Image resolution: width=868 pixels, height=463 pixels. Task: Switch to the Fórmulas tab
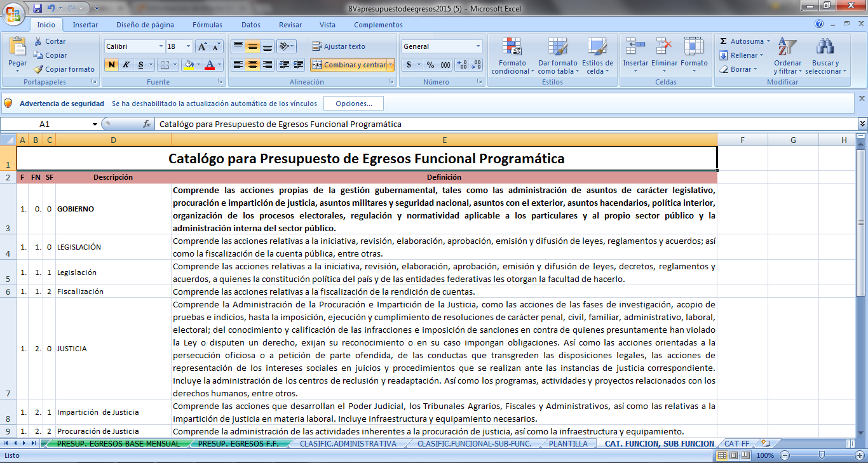click(x=208, y=25)
